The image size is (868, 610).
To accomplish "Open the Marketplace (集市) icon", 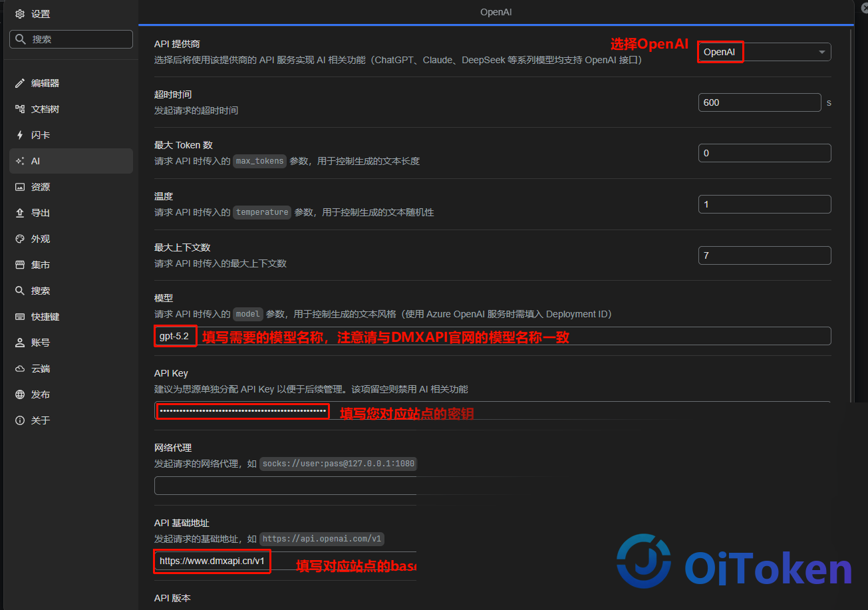I will [20, 265].
